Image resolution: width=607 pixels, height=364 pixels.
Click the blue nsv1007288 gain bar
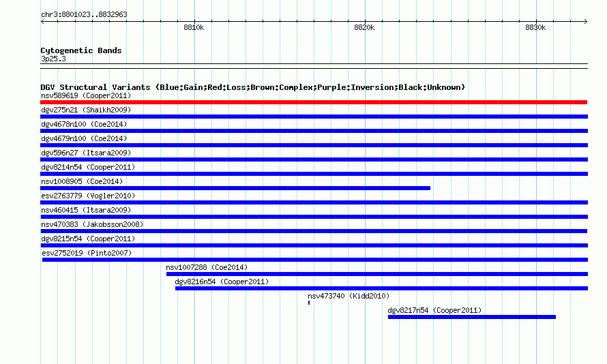click(x=377, y=274)
